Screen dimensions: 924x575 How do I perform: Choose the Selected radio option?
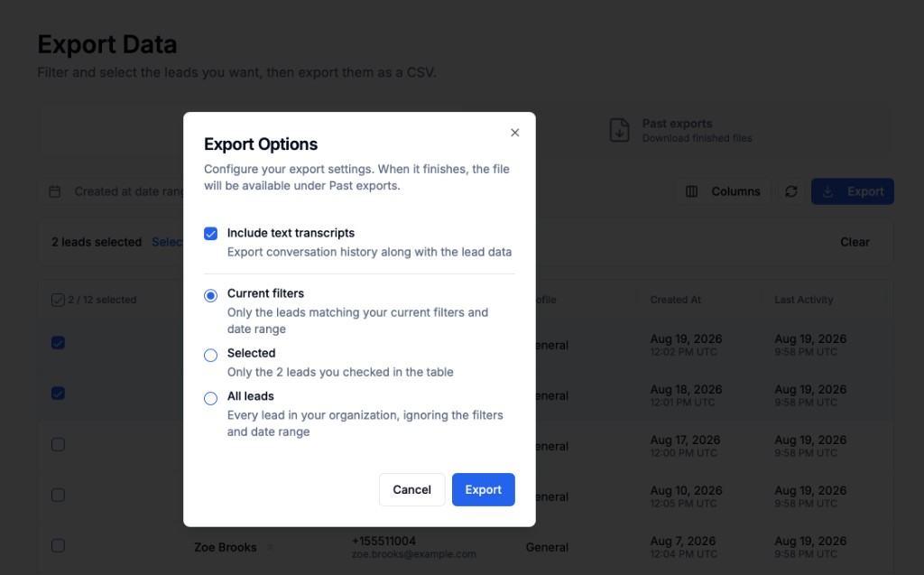(210, 355)
